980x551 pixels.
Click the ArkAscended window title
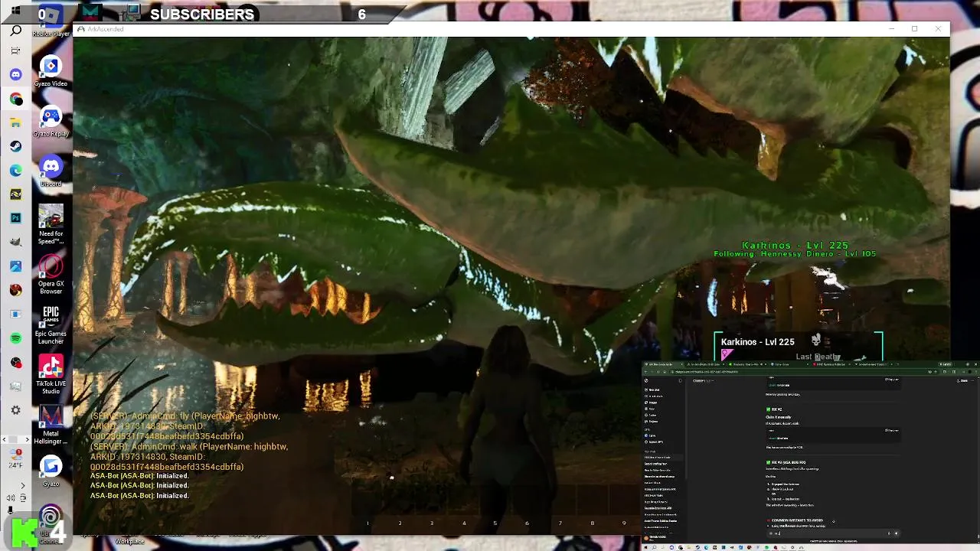coord(105,29)
